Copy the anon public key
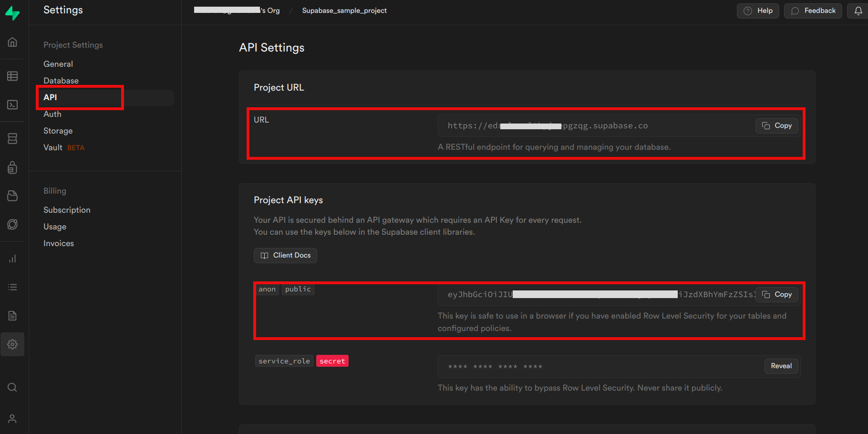 (777, 294)
